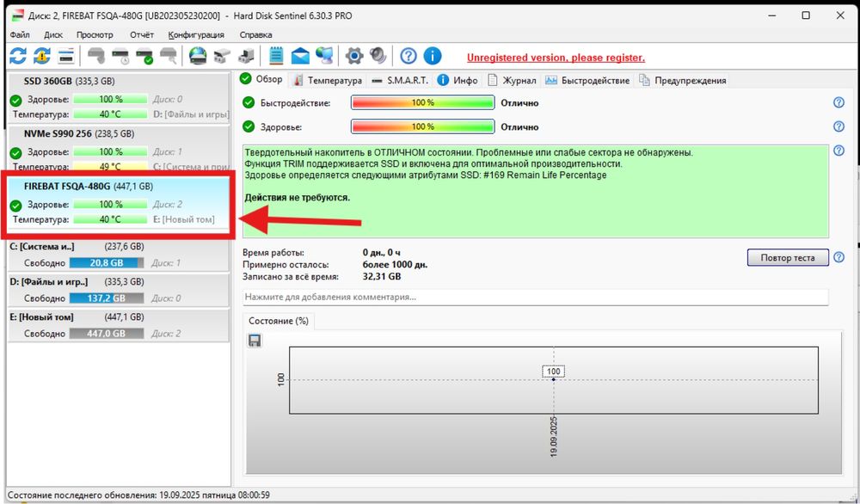
Task: Select the C: [Система и..] volume
Action: click(x=119, y=255)
